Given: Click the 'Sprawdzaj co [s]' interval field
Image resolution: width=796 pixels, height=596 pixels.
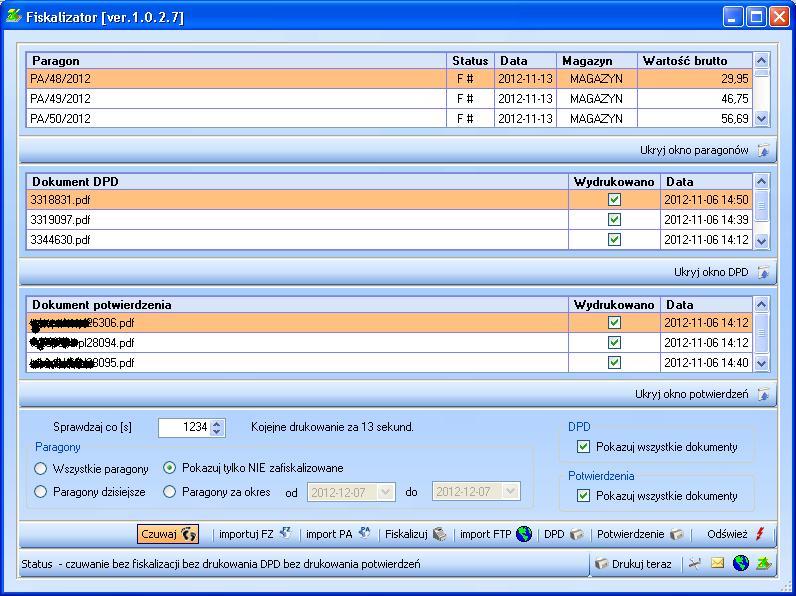Looking at the screenshot, I should click(x=184, y=427).
